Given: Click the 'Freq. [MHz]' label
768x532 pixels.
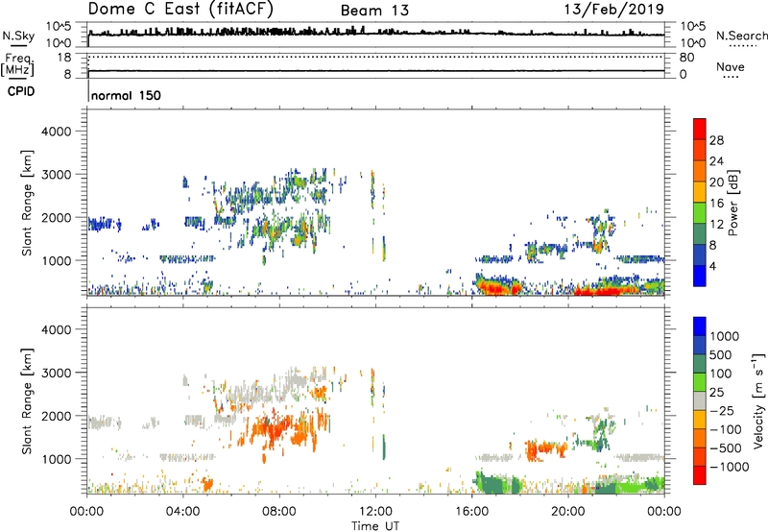Looking at the screenshot, I should (x=17, y=65).
